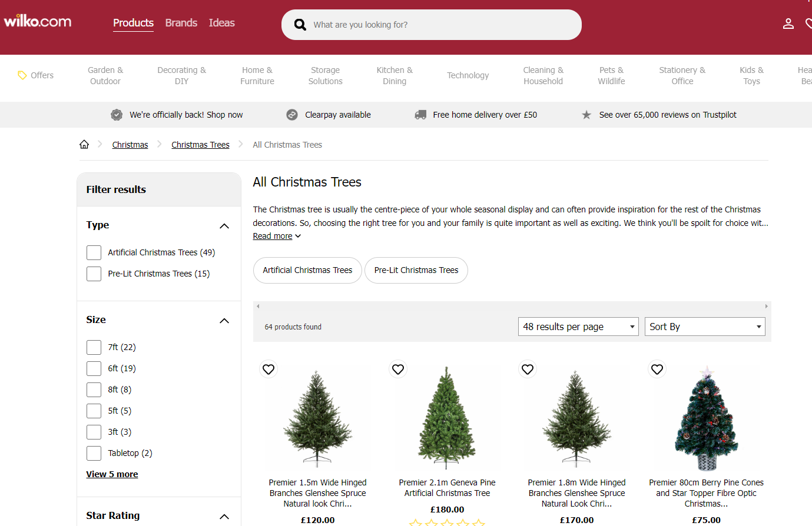This screenshot has height=526, width=812.
Task: Collapse the Size filter section
Action: 224,321
